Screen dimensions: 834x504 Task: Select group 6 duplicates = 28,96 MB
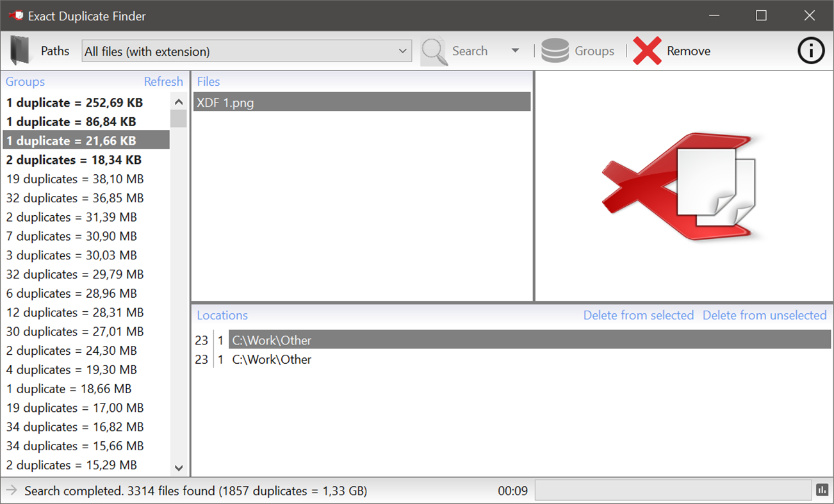tap(86, 293)
